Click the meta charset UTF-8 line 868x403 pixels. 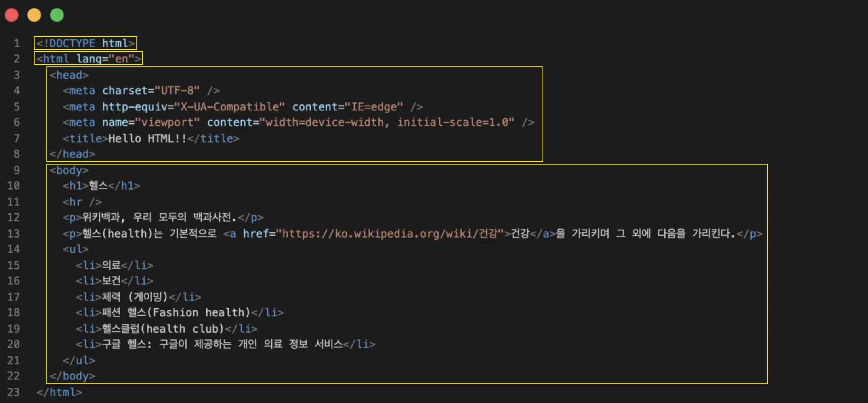141,90
